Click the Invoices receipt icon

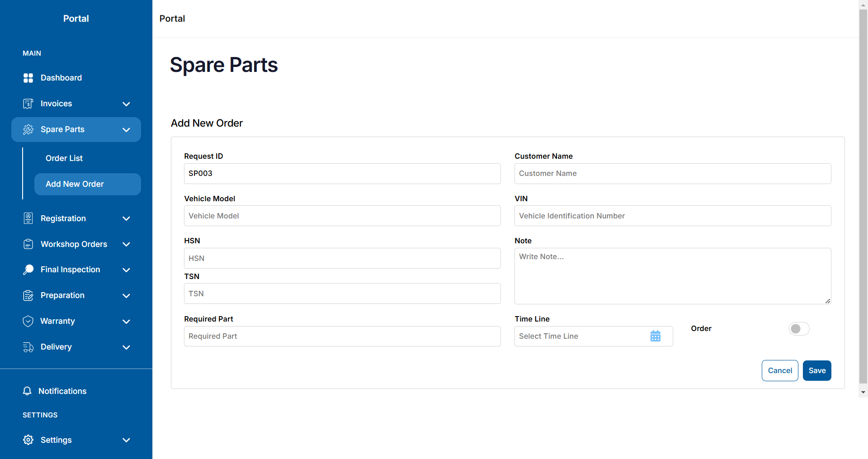coord(28,104)
